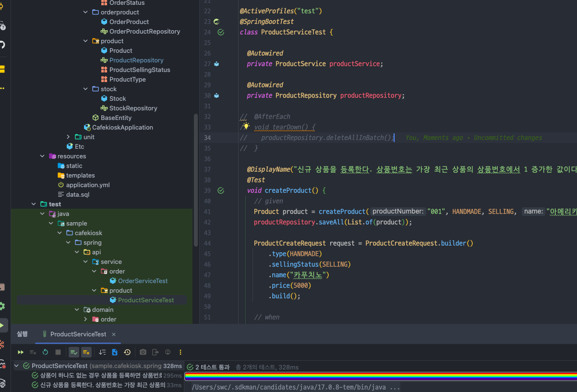Open data.sql file
The image size is (577, 392).
pyautogui.click(x=77, y=194)
